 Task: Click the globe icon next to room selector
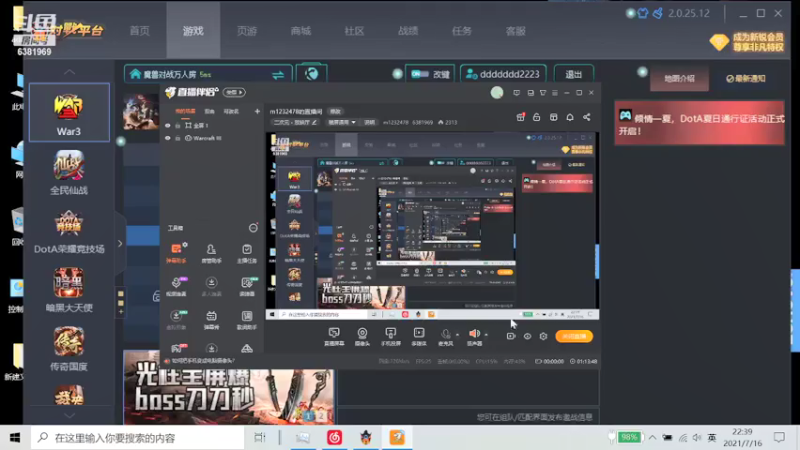click(311, 74)
